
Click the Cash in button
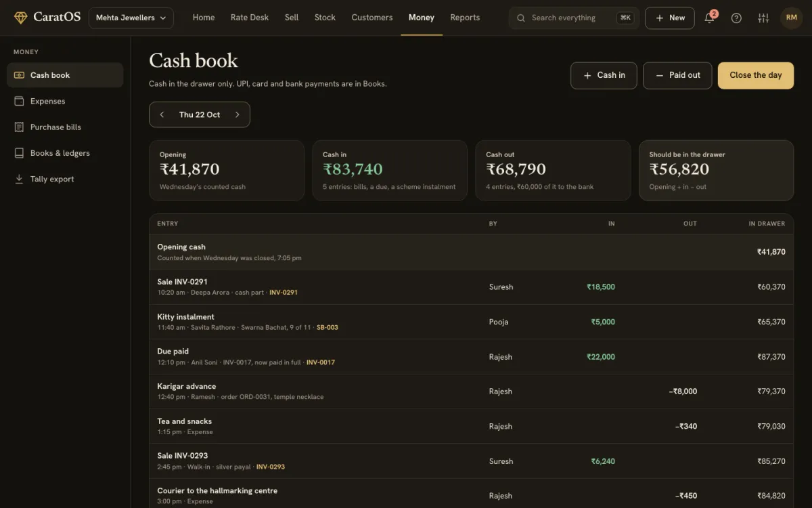pos(604,75)
